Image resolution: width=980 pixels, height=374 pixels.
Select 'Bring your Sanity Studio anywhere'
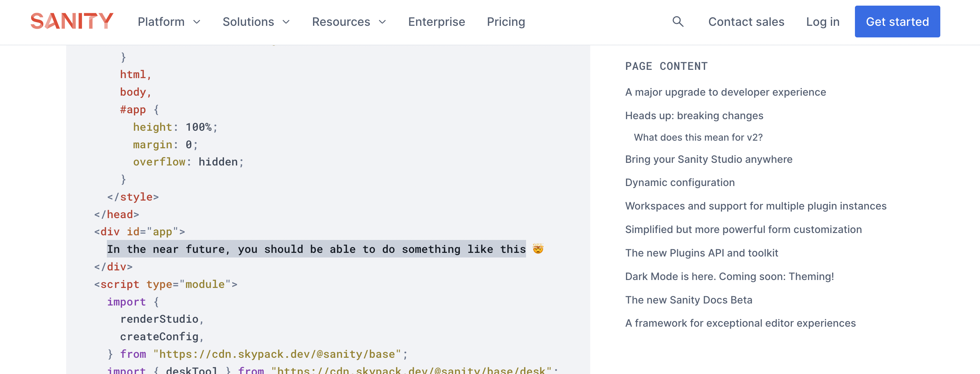tap(708, 159)
